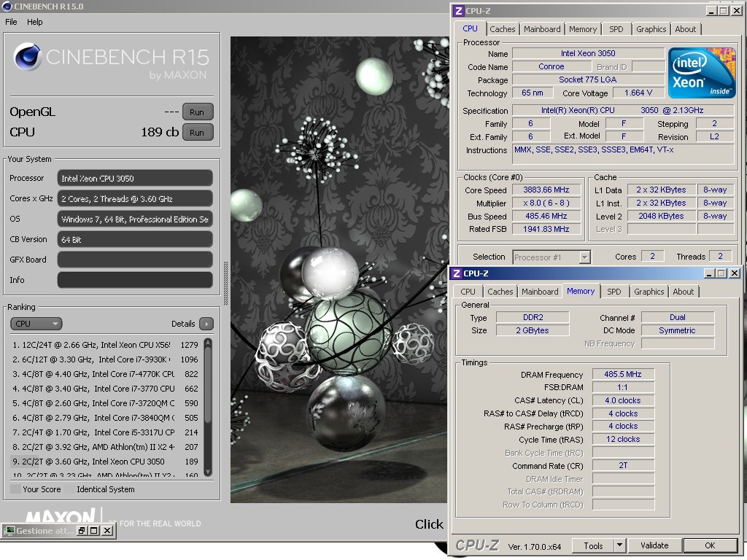
Task: Click the Validate button in CPU-Z
Action: (x=654, y=545)
